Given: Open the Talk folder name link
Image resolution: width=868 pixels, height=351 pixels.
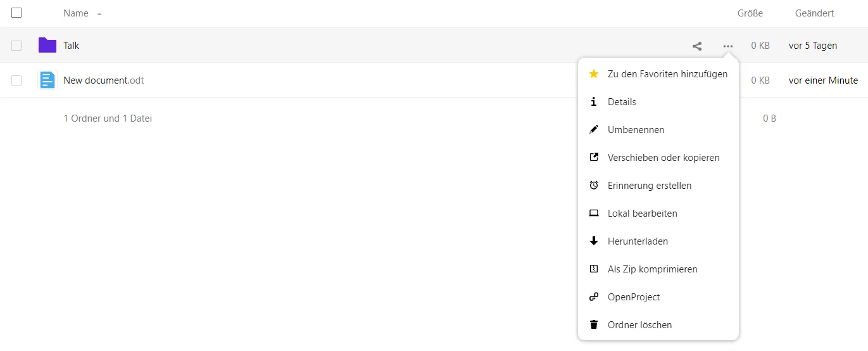Looking at the screenshot, I should click(72, 46).
